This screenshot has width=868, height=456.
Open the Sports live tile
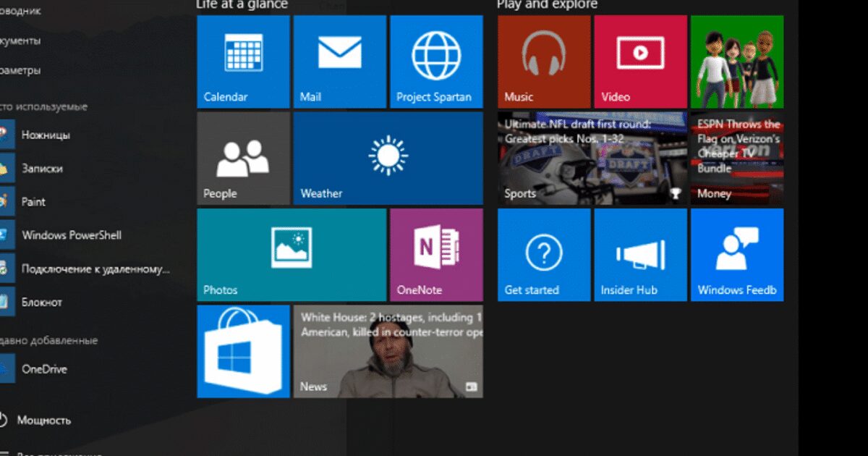[x=592, y=159]
